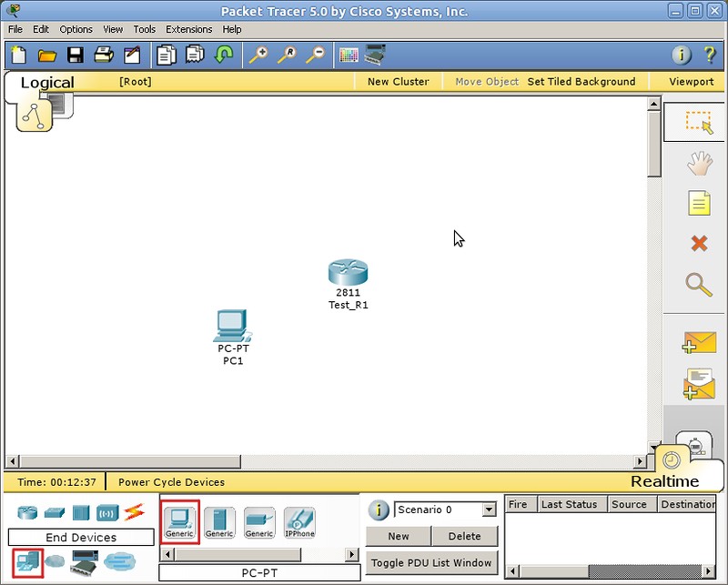Click Set Tiled Background
This screenshot has height=585, width=728.
(x=581, y=82)
